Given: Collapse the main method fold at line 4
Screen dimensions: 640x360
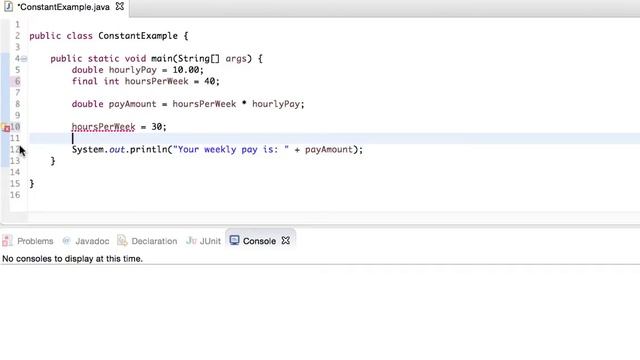Looking at the screenshot, I should point(24,59).
